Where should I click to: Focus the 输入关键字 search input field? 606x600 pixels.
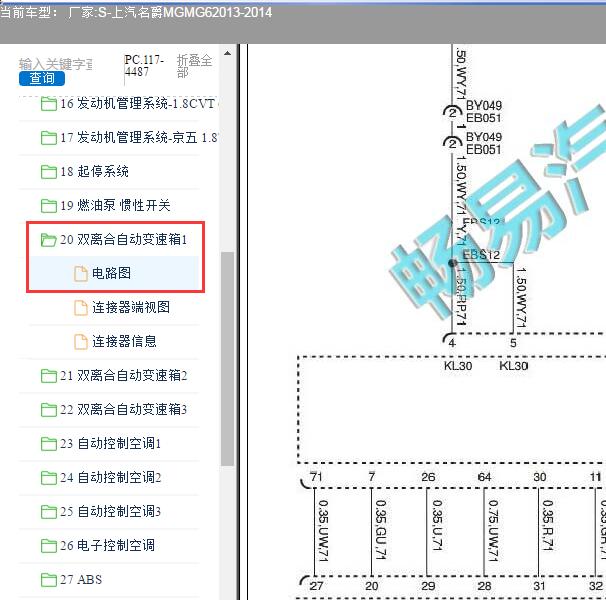point(56,64)
